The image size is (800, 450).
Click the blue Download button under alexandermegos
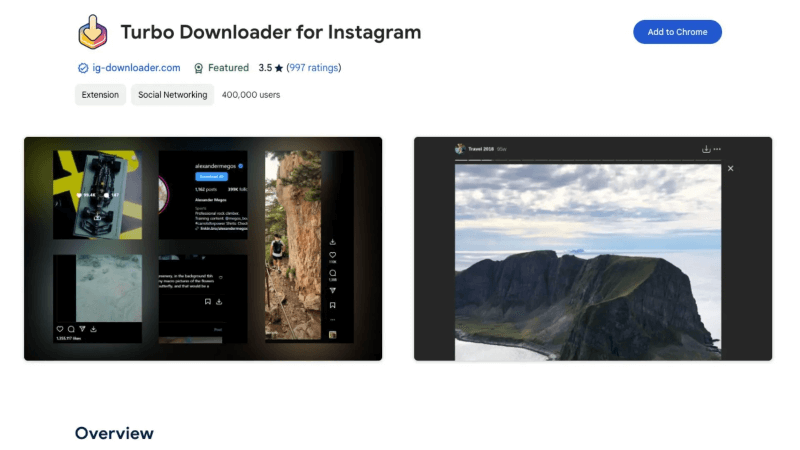click(x=211, y=177)
